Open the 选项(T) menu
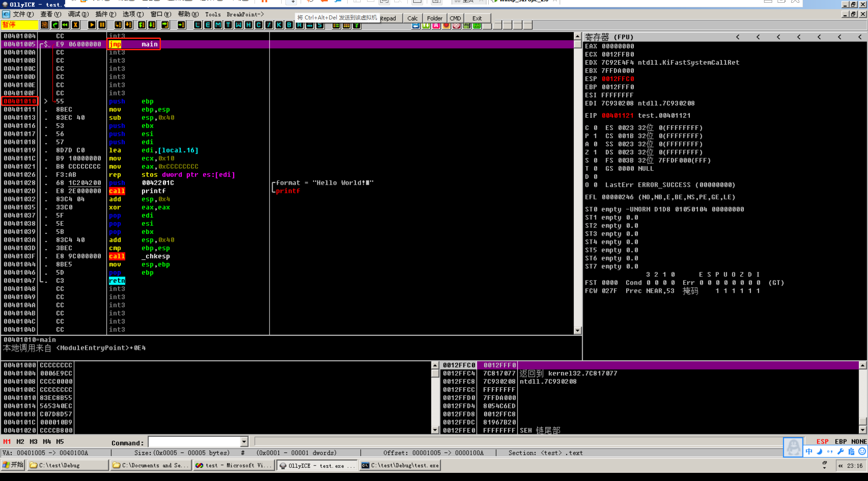 pyautogui.click(x=133, y=14)
